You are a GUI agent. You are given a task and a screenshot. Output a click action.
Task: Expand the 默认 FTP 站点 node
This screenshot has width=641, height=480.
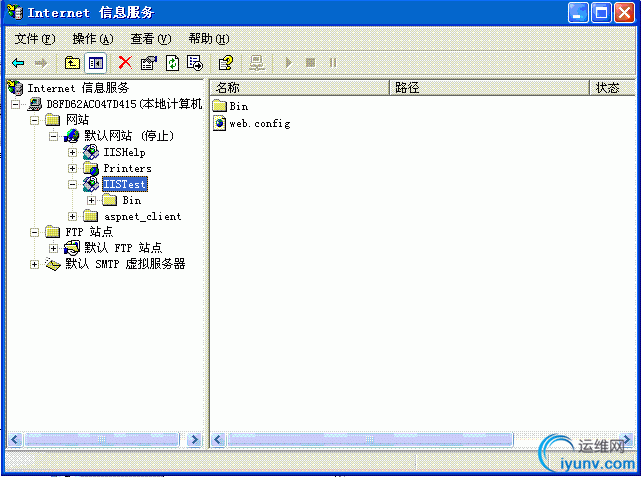54,248
